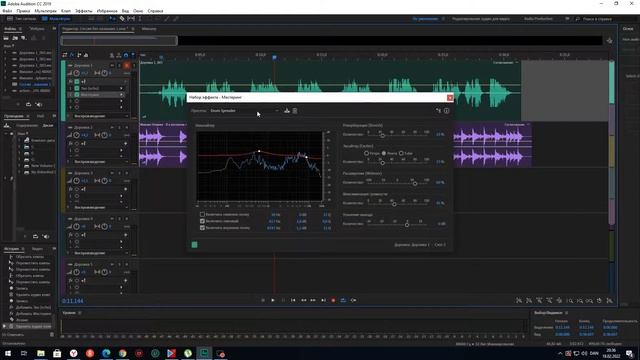
Task: Disarm track 1 recording with red R button
Action: 127,65
